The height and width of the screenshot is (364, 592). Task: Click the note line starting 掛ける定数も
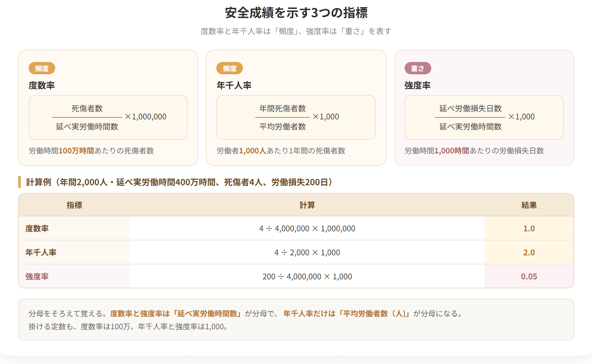point(129,326)
